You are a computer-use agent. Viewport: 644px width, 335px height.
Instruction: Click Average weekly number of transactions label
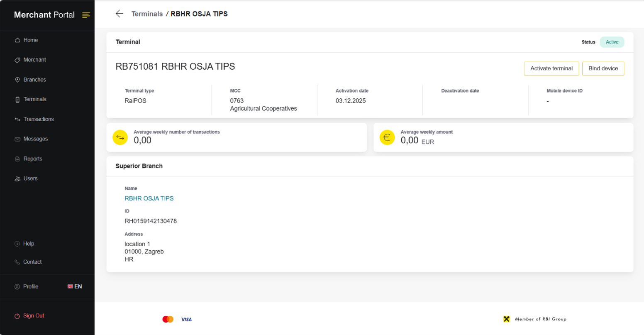[177, 132]
